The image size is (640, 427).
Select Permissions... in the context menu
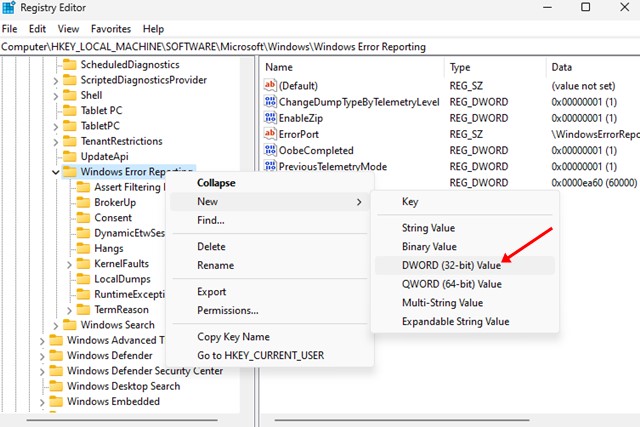pyautogui.click(x=228, y=310)
